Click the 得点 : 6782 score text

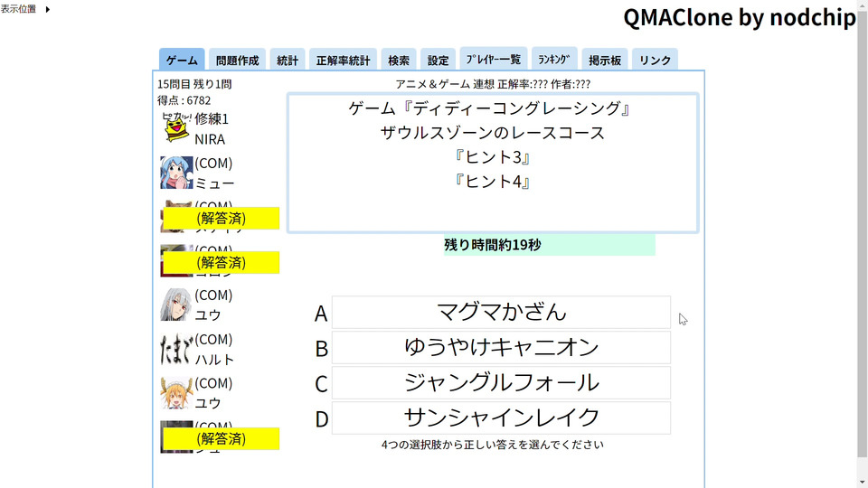pyautogui.click(x=184, y=100)
